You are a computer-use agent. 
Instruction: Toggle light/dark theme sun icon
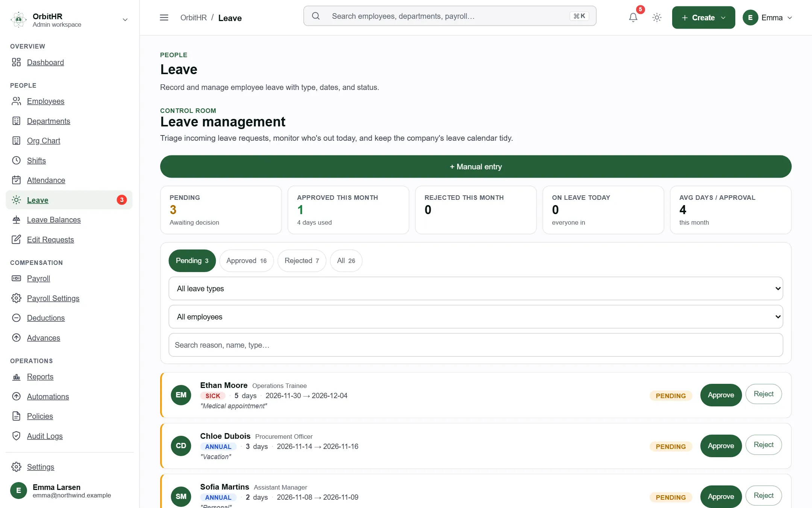(x=657, y=17)
